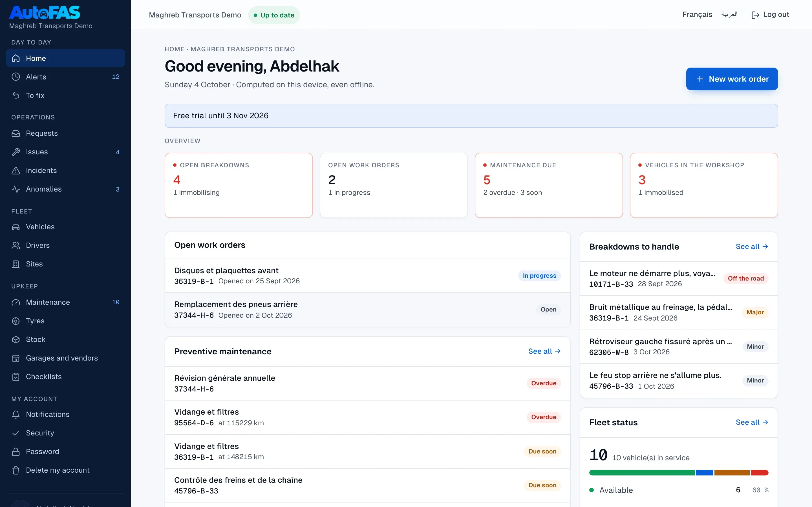Viewport: 812px width, 507px height.
Task: Select the Checklists clipboard icon
Action: point(16,377)
